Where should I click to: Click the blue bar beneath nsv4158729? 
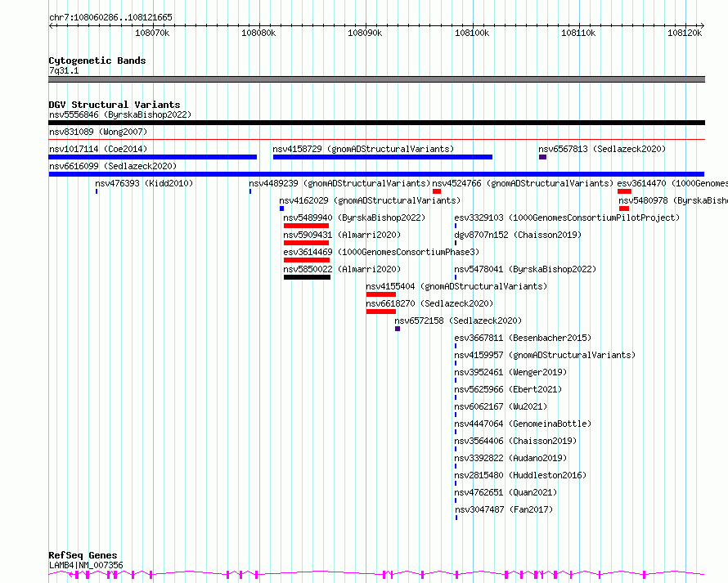383,157
